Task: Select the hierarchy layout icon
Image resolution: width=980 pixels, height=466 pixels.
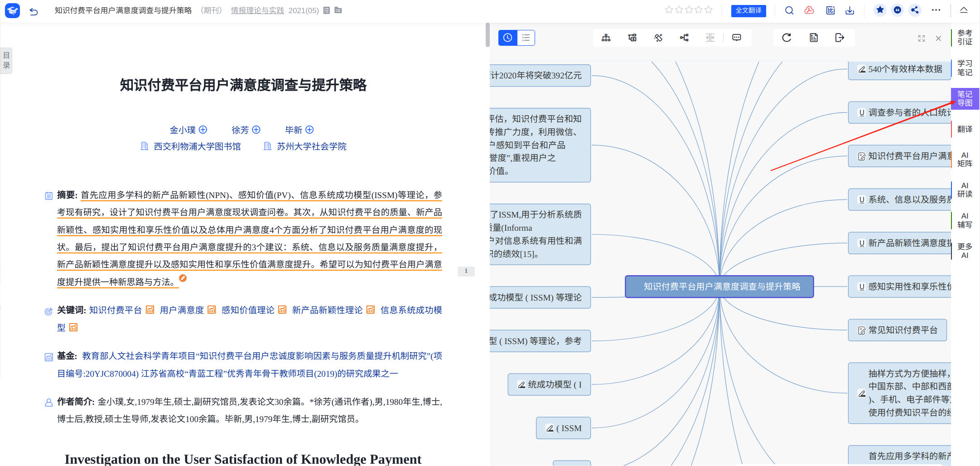Action: 606,38
